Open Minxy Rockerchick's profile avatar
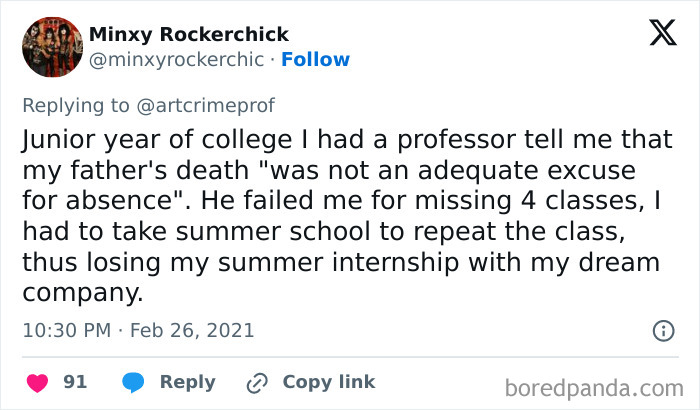This screenshot has height=410, width=700. point(51,46)
